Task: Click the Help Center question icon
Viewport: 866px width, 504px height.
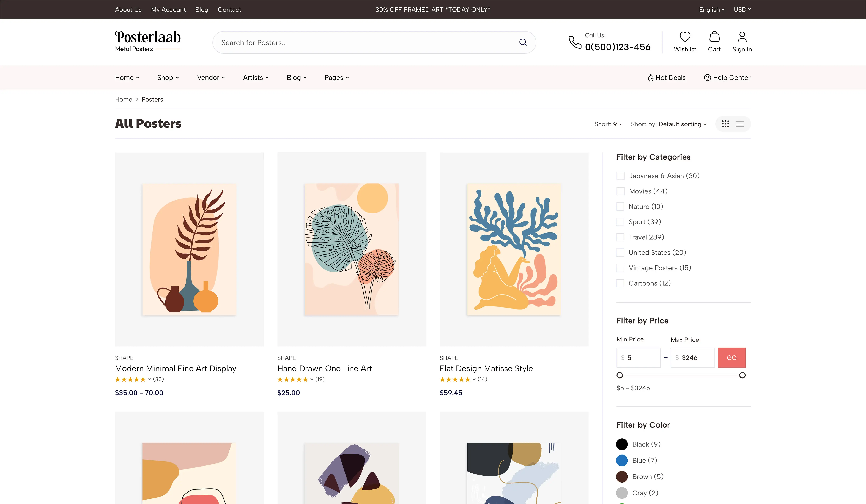Action: click(x=707, y=78)
